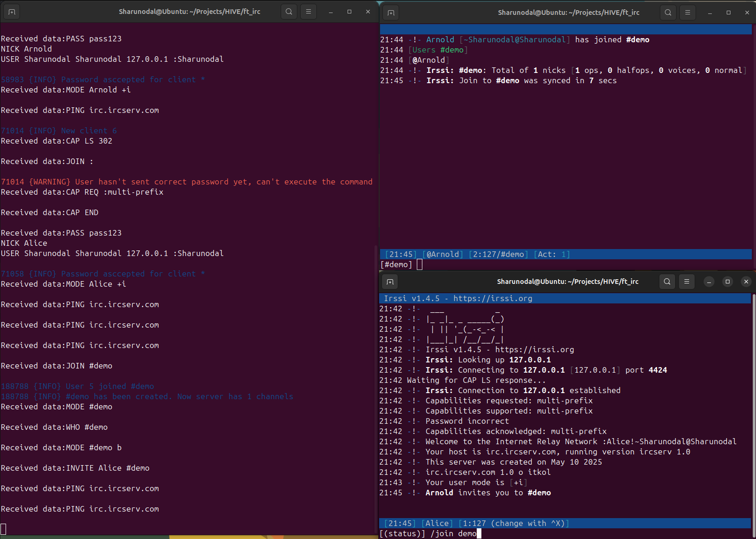Click search icon in top-right terminal
The width and height of the screenshot is (756, 539).
point(668,13)
